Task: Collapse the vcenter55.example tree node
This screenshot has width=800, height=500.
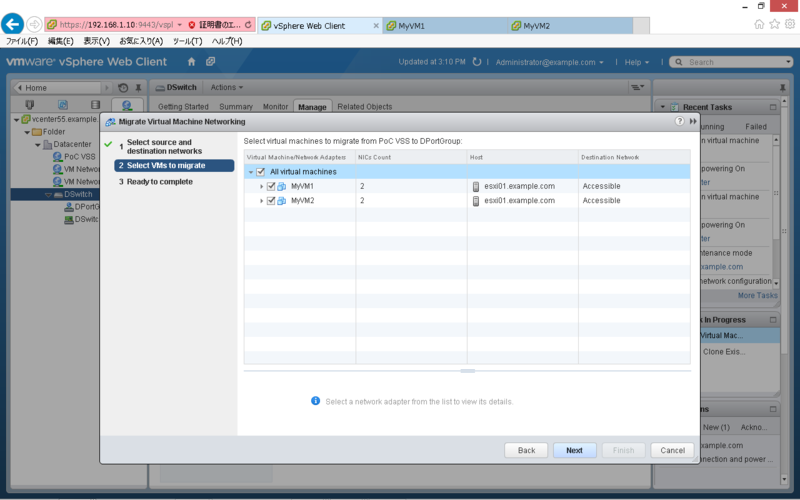Action: click(16, 119)
